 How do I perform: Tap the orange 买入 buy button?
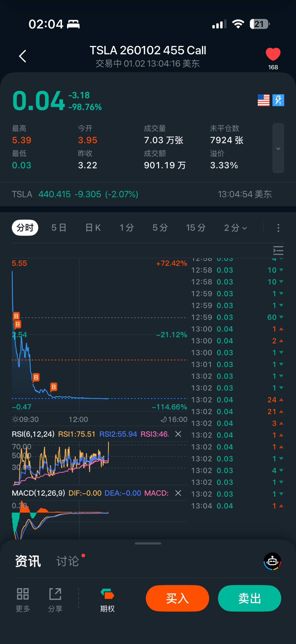pyautogui.click(x=177, y=599)
